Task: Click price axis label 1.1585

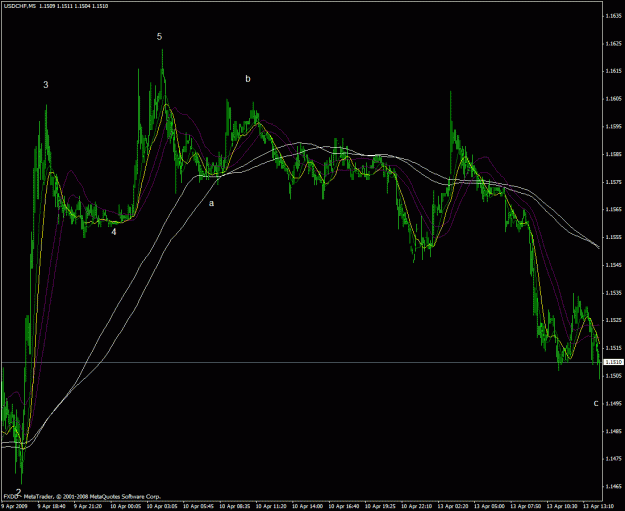Action: 613,154
